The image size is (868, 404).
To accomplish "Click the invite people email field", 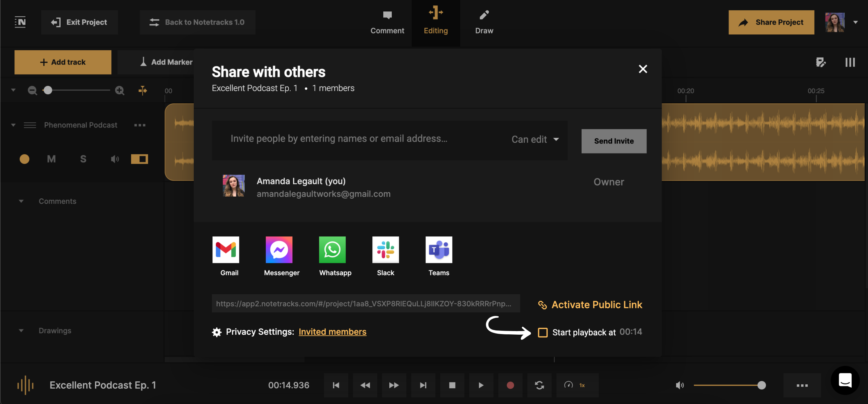I will click(339, 138).
